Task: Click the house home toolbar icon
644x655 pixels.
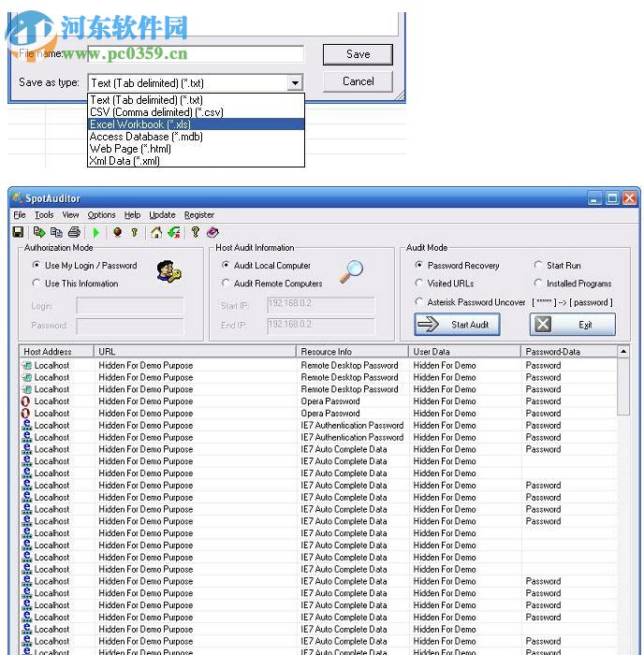Action: 156,232
